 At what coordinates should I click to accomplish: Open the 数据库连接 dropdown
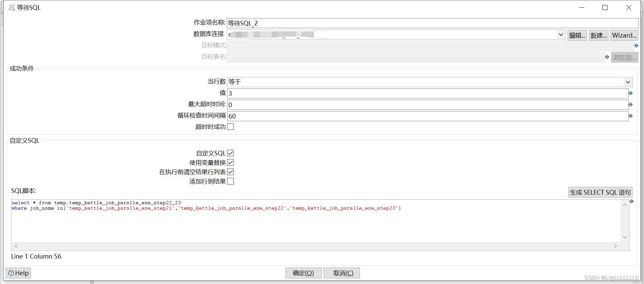pos(561,34)
